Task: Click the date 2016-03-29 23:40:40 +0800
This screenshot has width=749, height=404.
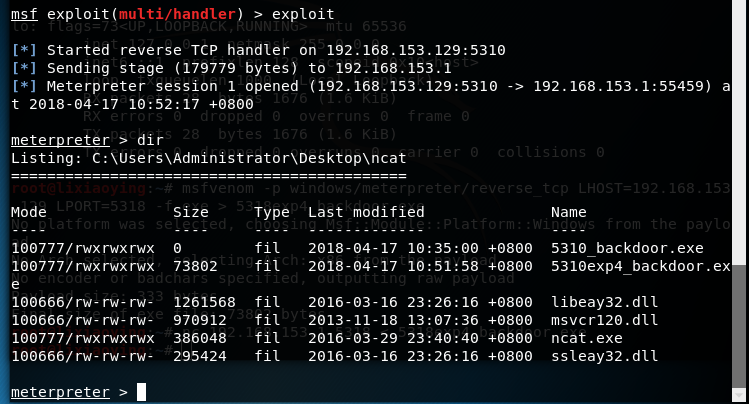Action: click(420, 338)
